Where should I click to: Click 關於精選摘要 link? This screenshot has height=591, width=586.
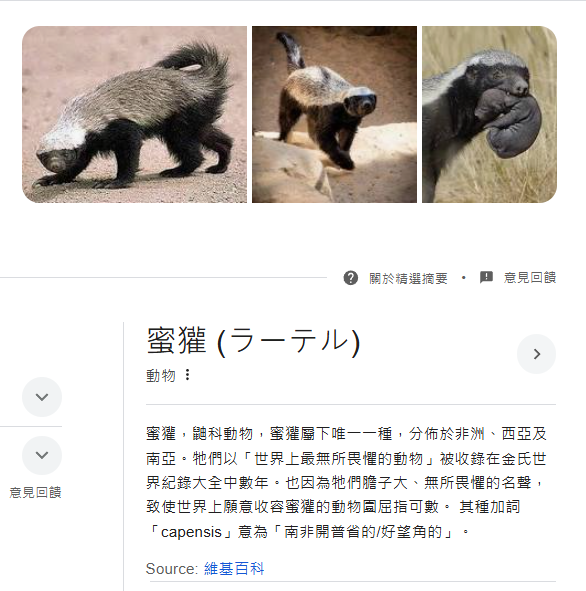pyautogui.click(x=408, y=278)
